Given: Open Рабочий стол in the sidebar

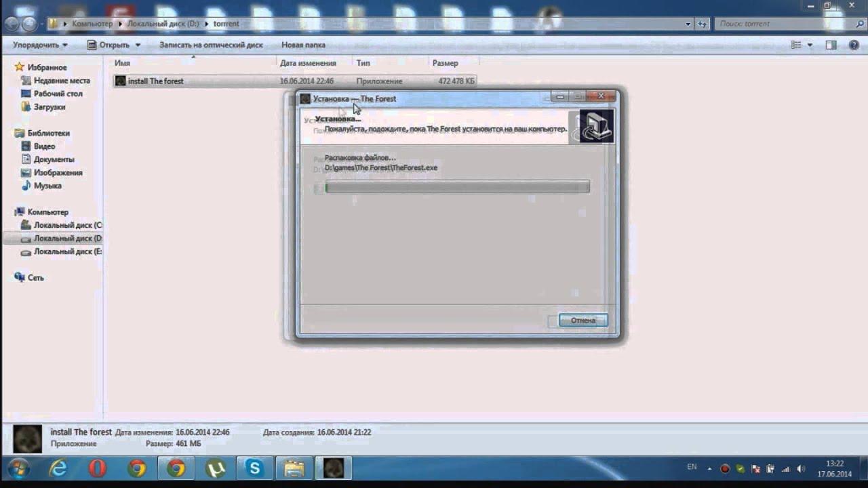Looking at the screenshot, I should [x=58, y=94].
